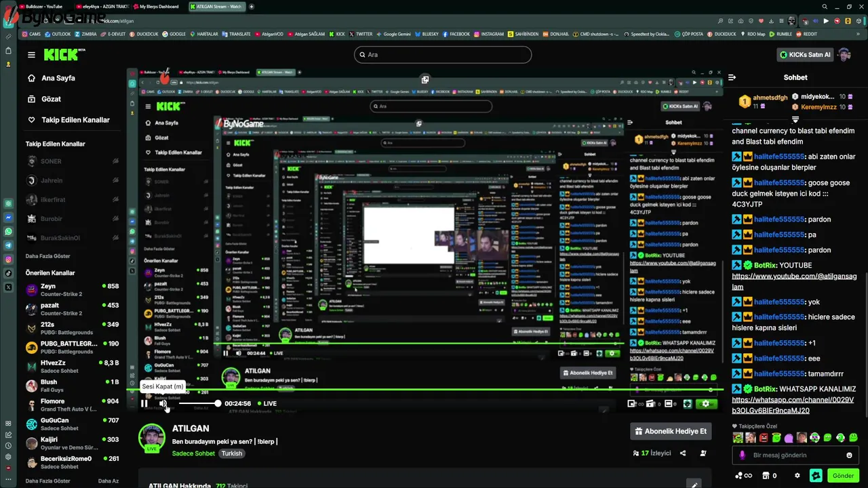Expand the bookmarks overflow chevron
This screenshot has height=488, width=868.
(856, 34)
